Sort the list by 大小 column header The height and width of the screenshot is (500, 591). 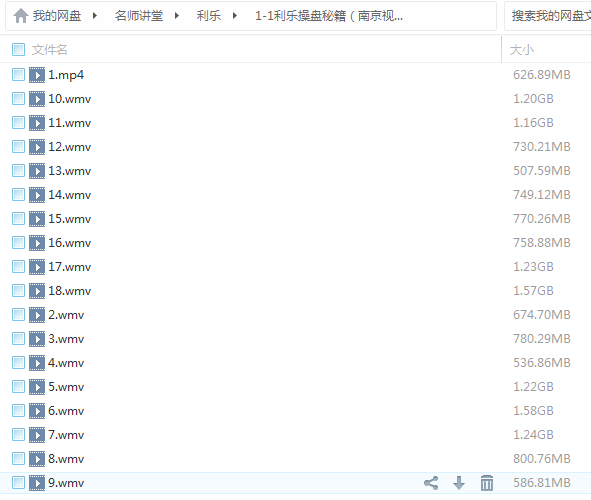click(x=522, y=50)
